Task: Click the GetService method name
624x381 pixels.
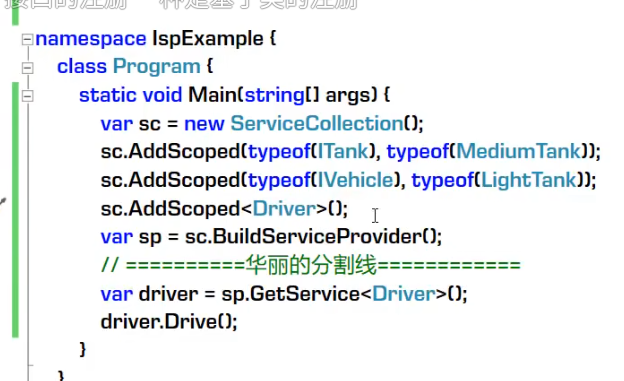Action: click(305, 294)
